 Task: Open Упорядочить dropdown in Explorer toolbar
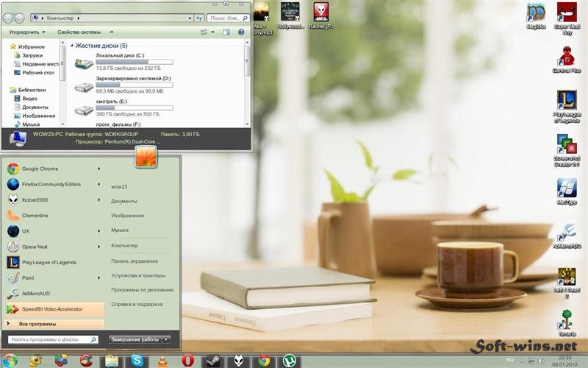coord(26,32)
